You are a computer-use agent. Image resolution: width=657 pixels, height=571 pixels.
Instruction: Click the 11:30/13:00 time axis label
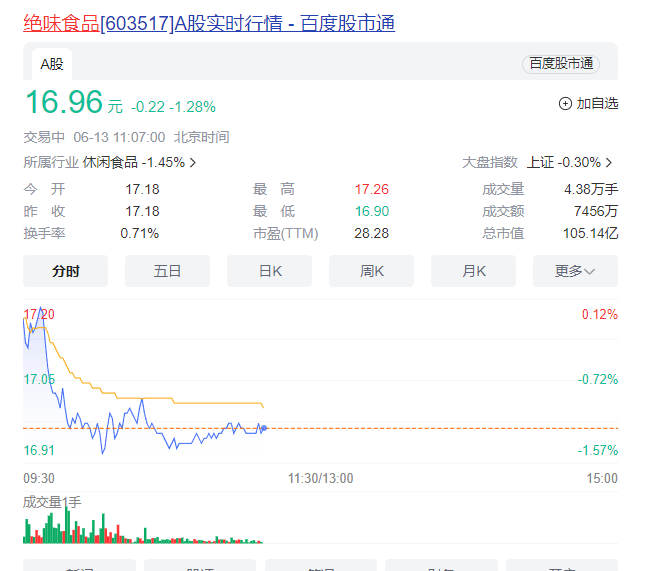[x=321, y=478]
